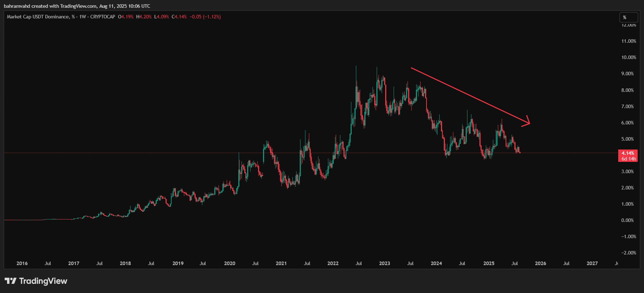The height and width of the screenshot is (293, 644).
Task: Toggle the percent scale button
Action: coord(628,17)
